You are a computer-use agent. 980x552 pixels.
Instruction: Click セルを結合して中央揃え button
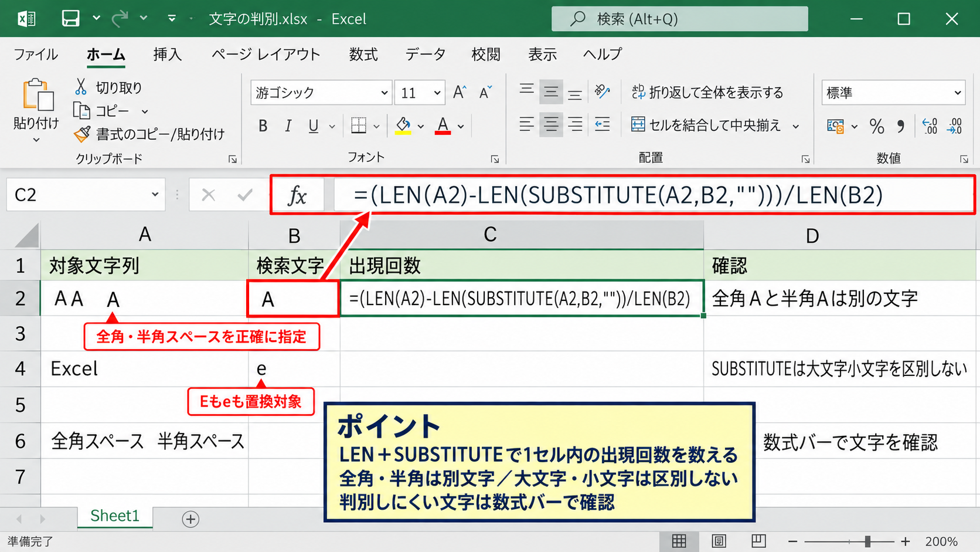click(706, 125)
